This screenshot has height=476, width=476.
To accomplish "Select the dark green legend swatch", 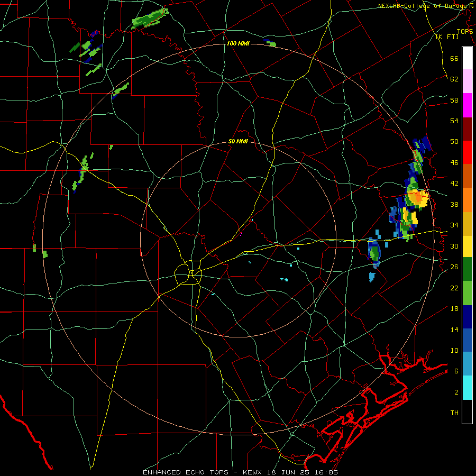I will (x=467, y=270).
